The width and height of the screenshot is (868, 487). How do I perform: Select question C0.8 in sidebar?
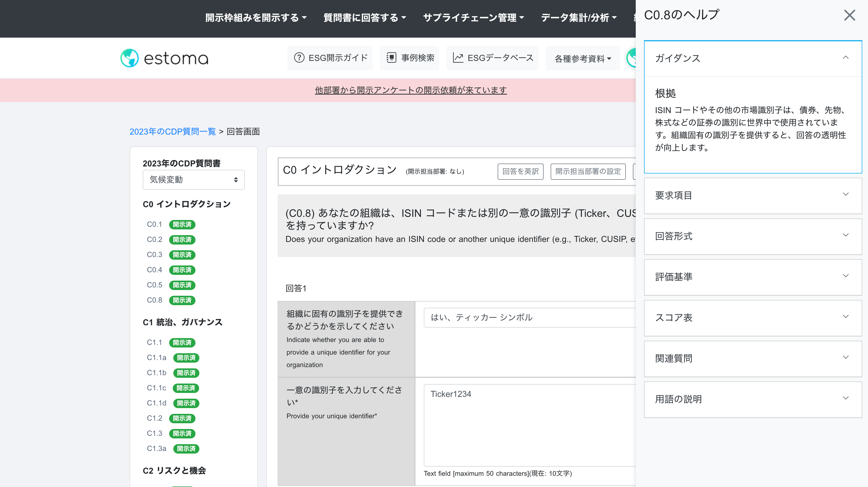pos(155,300)
